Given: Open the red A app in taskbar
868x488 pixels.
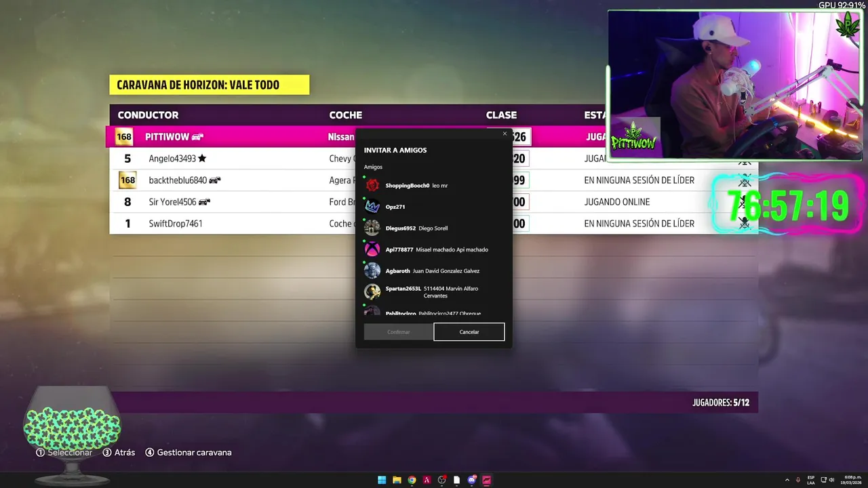Looking at the screenshot, I should pos(427,480).
